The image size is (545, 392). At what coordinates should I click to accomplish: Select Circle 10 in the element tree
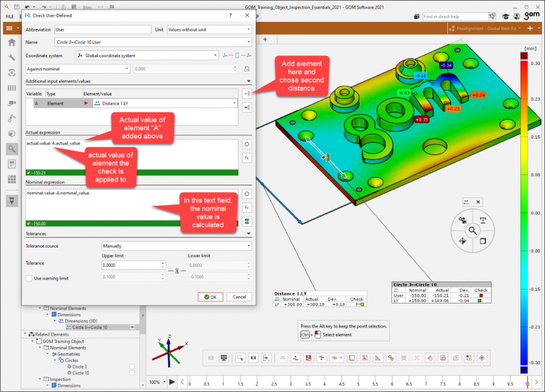81,373
